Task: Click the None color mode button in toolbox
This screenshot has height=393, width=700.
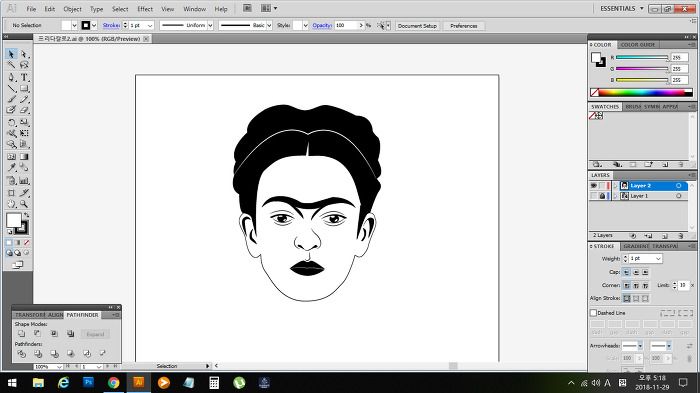Action: [26, 242]
